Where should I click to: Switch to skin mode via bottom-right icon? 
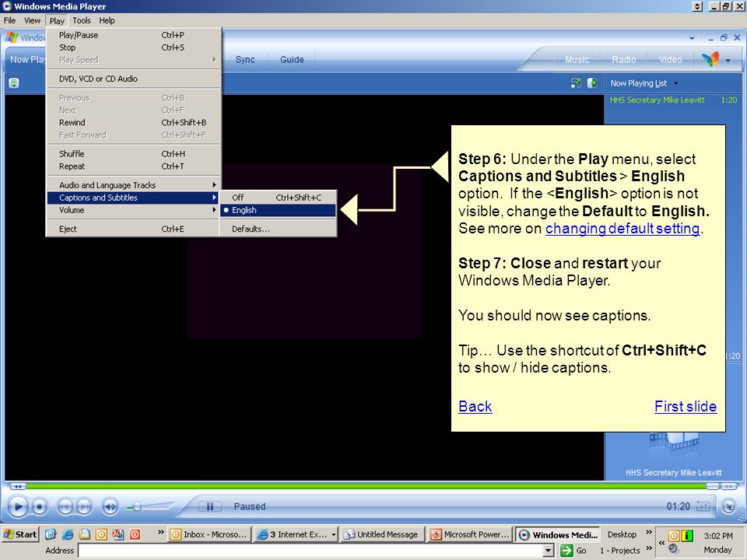coord(728,506)
